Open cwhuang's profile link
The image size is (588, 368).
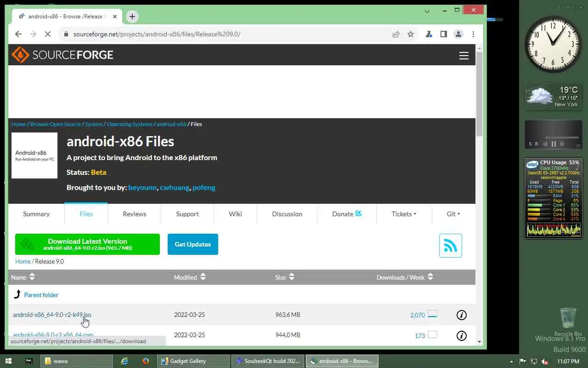click(175, 187)
